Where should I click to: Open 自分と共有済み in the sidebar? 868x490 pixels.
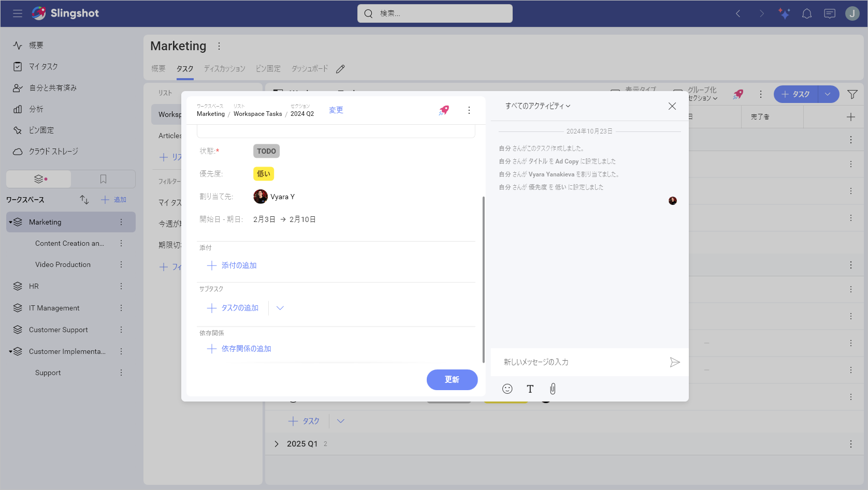coord(53,88)
